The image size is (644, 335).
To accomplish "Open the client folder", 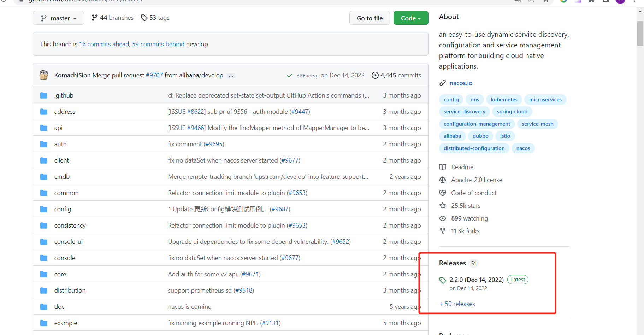I will click(x=61, y=160).
